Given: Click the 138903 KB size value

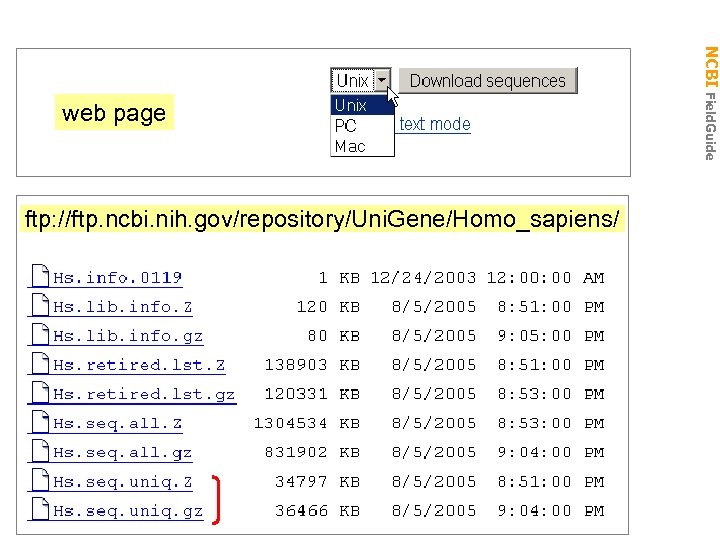Looking at the screenshot, I should click(x=312, y=365).
